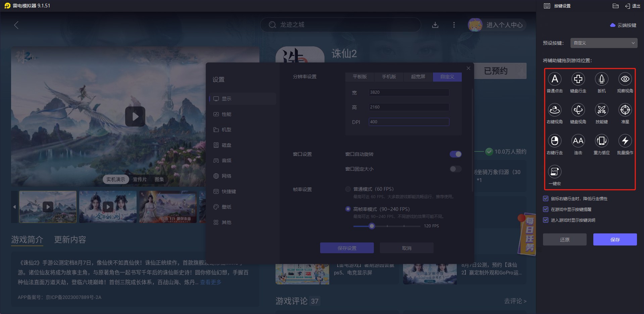Viewport: 644px width, 314px height.
Task: Select the 连击 AA combo icon
Action: 578,141
